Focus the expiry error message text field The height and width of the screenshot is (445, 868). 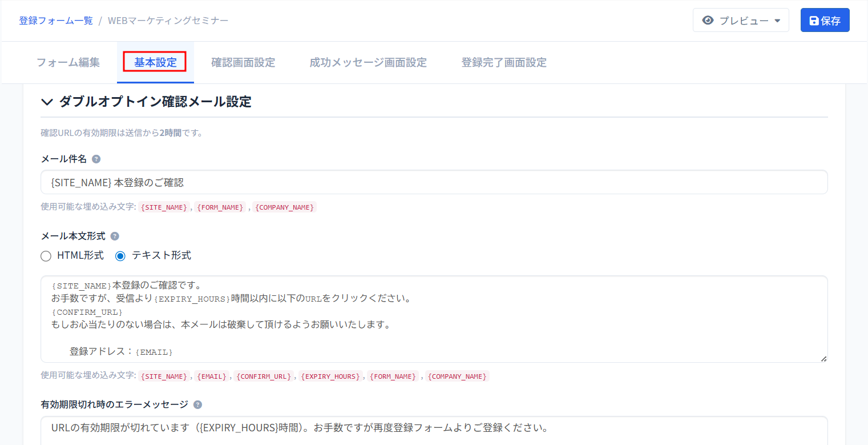[434, 428]
